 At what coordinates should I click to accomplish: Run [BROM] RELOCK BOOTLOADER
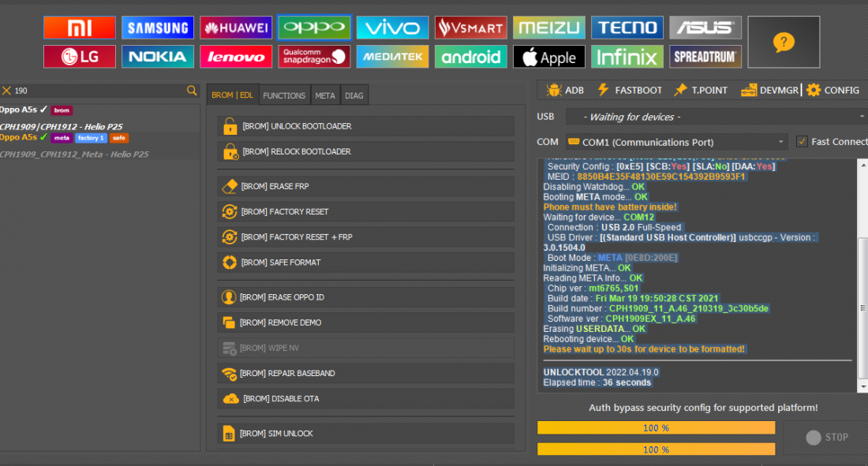pos(366,151)
